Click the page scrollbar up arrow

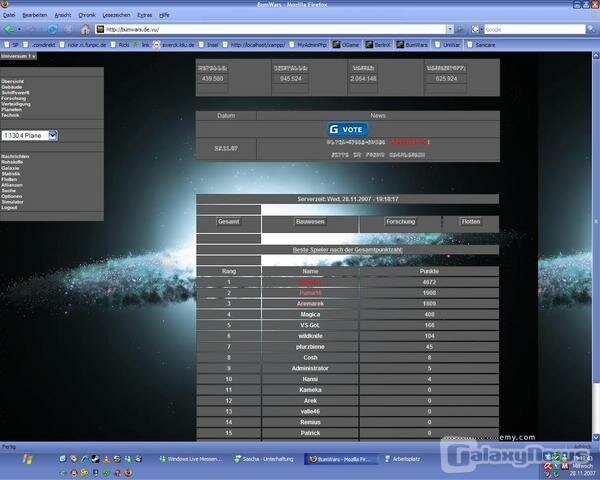596,56
